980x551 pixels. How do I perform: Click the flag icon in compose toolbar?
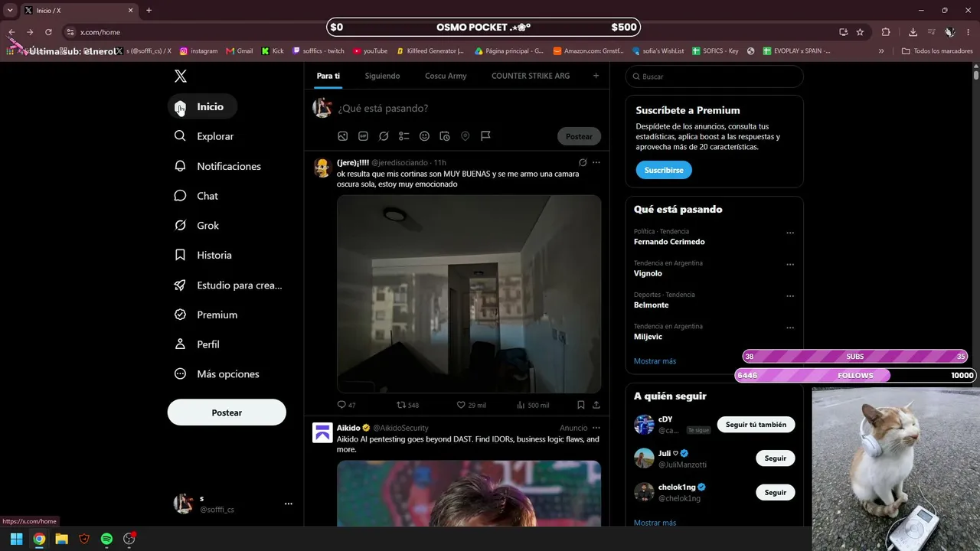point(485,136)
